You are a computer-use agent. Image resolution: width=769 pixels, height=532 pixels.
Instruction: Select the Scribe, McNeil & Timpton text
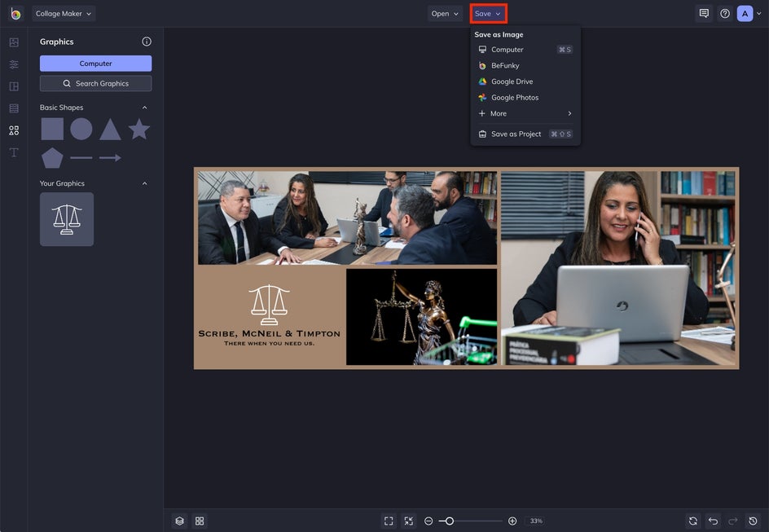click(x=270, y=333)
